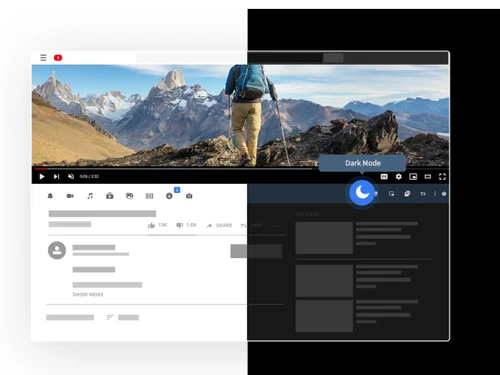Like the video with thumbs up 13K
This screenshot has width=500, height=375.
coord(157,225)
